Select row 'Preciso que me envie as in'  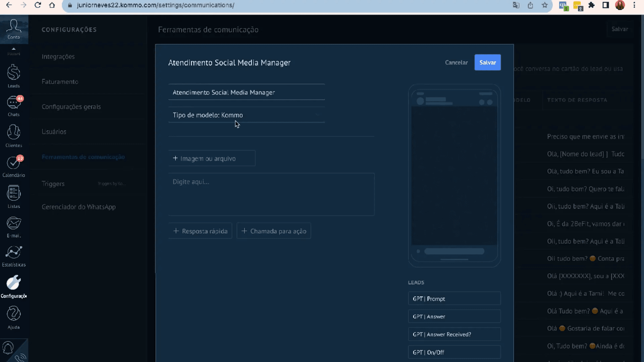(586, 136)
